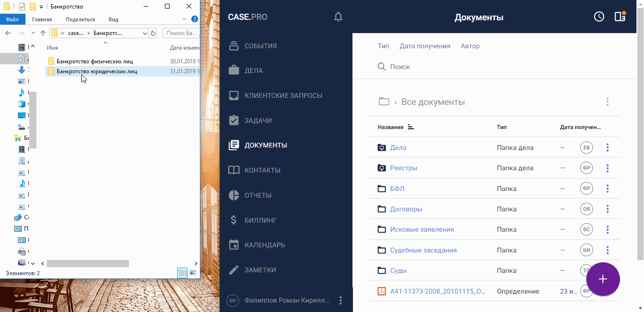Open the three-dot menu for the БФЛ row
644x312 pixels.
coord(608,189)
